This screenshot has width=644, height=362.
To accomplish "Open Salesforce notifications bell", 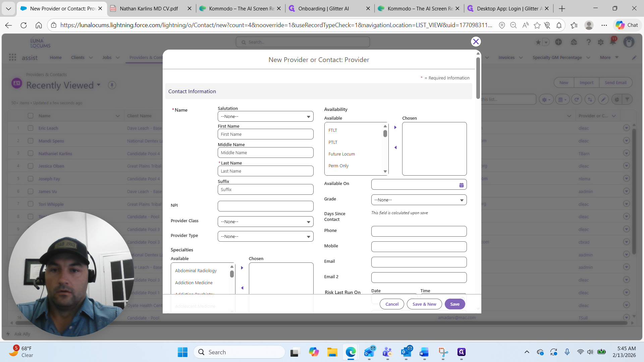I will tap(613, 42).
